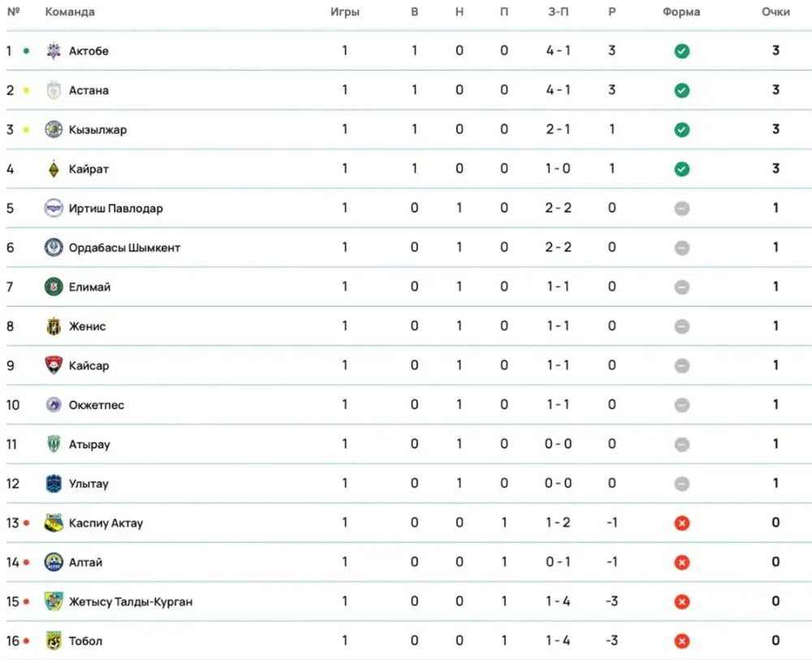Click the Ulytau blue shield badge

tap(54, 484)
